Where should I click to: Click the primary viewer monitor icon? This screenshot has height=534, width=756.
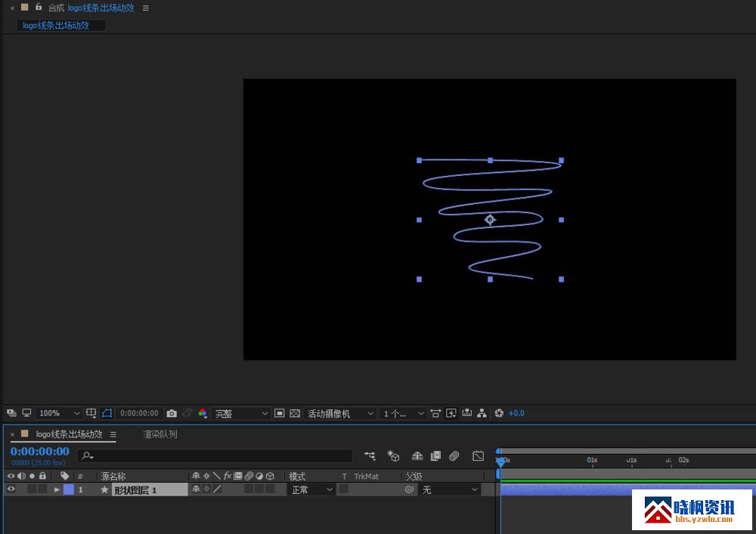click(x=27, y=413)
